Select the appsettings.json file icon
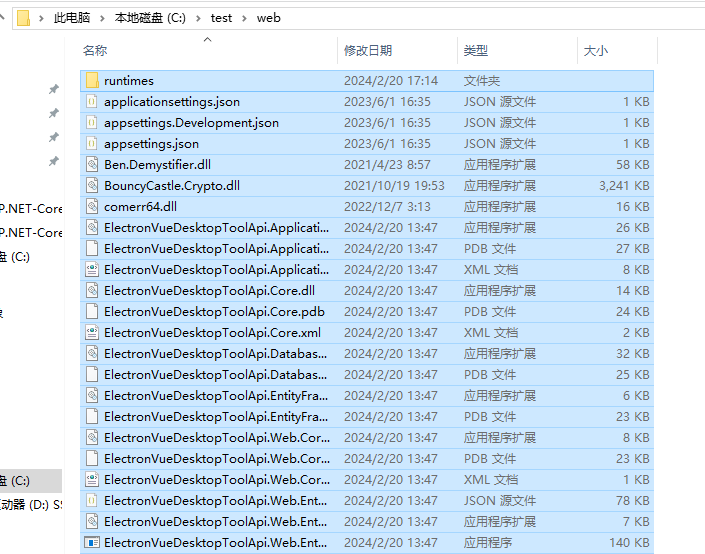 (x=92, y=143)
